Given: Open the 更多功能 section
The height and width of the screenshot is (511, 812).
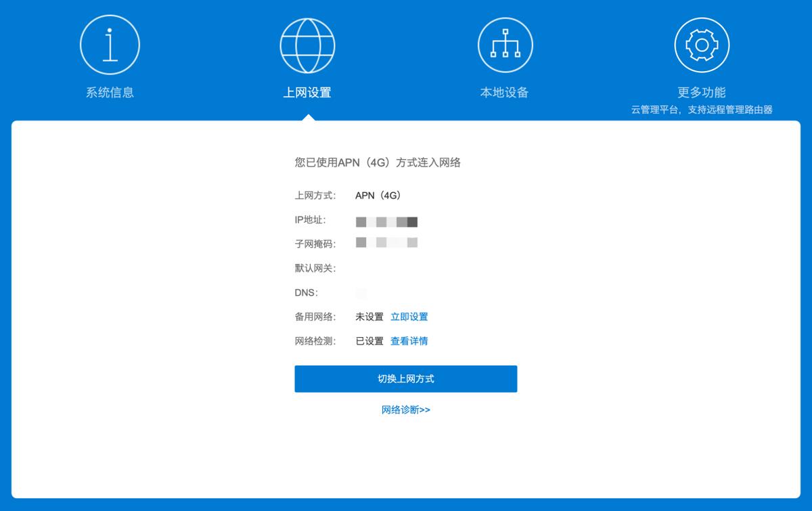Looking at the screenshot, I should pyautogui.click(x=702, y=91).
